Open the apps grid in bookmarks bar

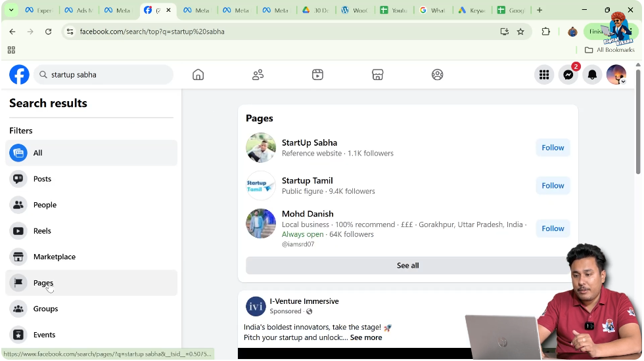12,50
